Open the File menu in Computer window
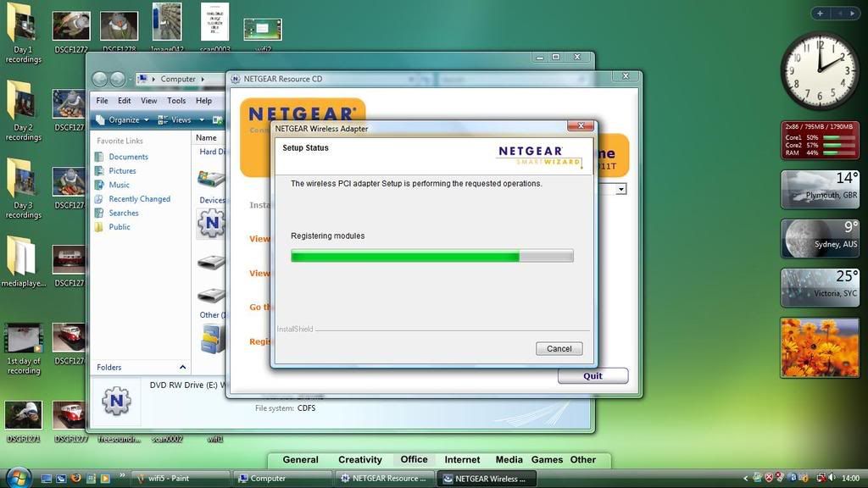This screenshot has height=488, width=868. pos(102,101)
